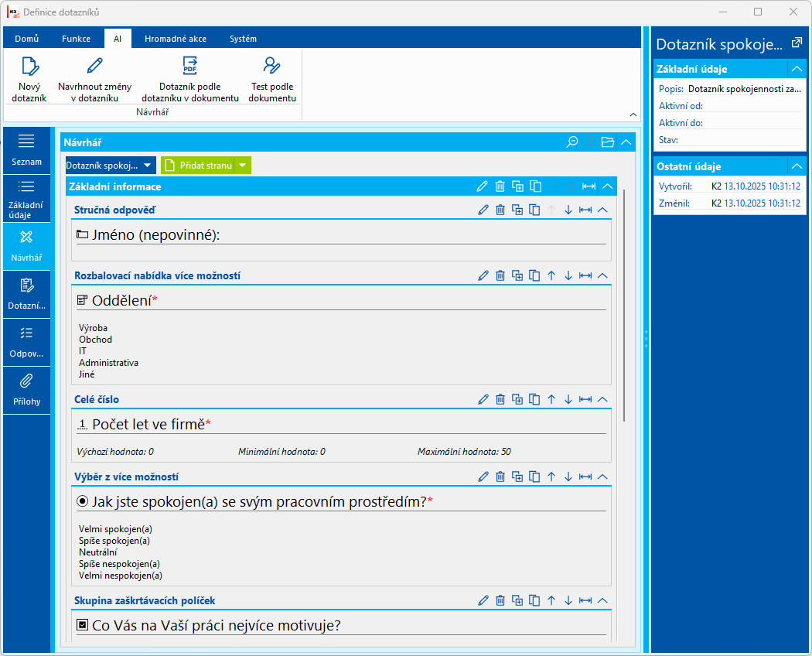Duplicate the Celé číslo question
Image resolution: width=812 pixels, height=656 pixels.
[x=517, y=399]
